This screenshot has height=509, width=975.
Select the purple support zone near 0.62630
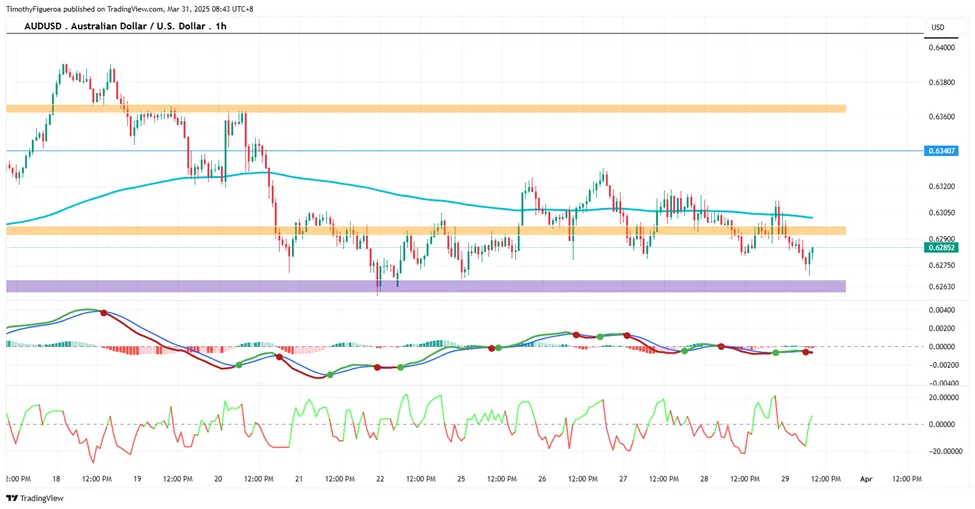(426, 286)
